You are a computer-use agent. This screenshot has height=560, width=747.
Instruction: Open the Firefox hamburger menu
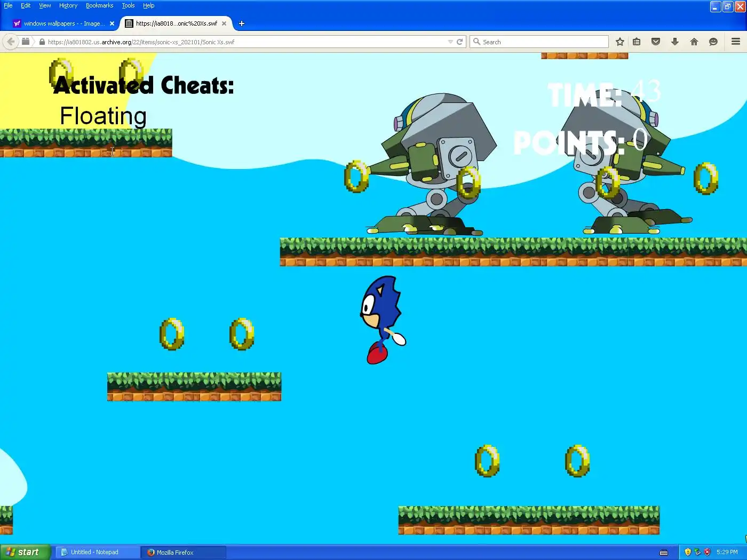click(x=736, y=42)
